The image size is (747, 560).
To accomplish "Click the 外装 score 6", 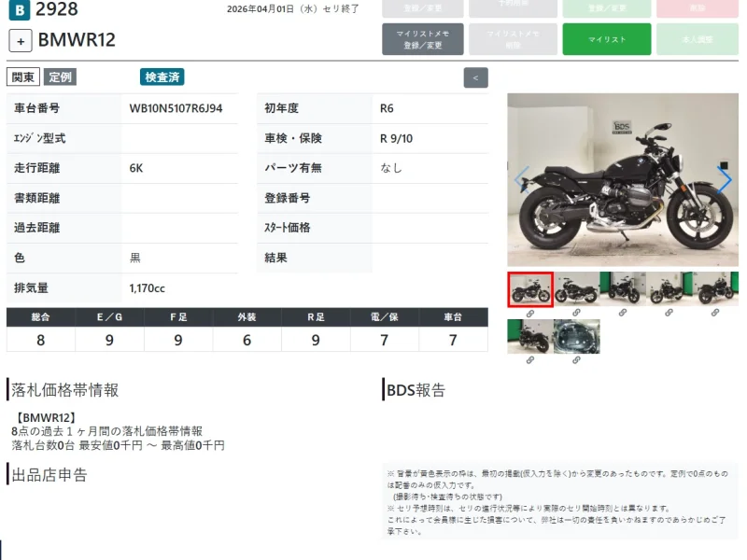I will tap(247, 340).
